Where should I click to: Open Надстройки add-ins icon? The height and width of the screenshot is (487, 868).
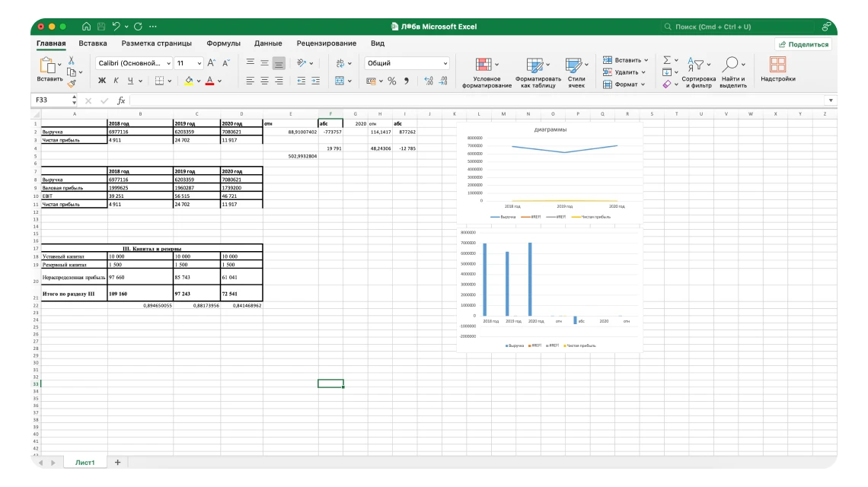pos(777,70)
